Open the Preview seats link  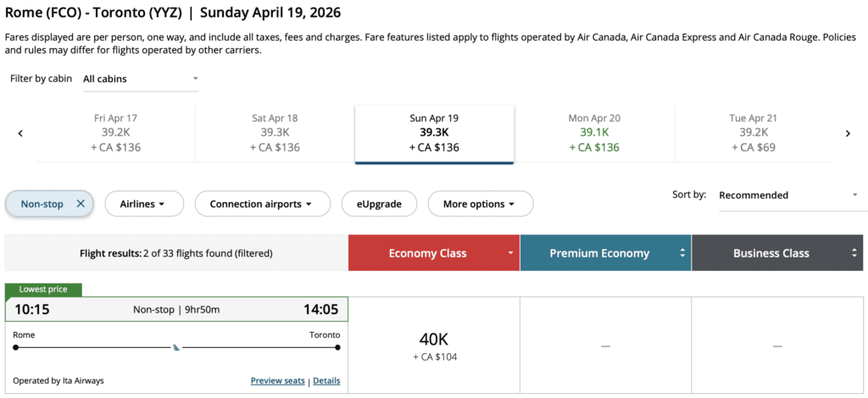(277, 381)
